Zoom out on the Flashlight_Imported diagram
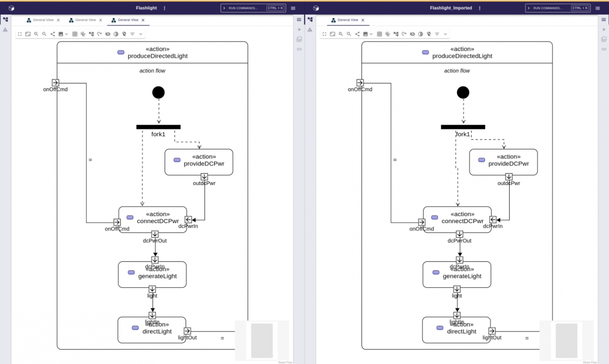609x364 pixels. click(x=349, y=34)
